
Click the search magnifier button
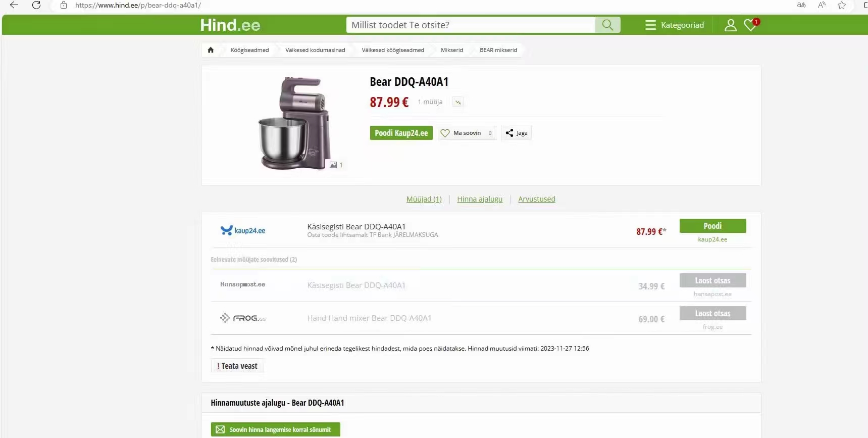607,25
